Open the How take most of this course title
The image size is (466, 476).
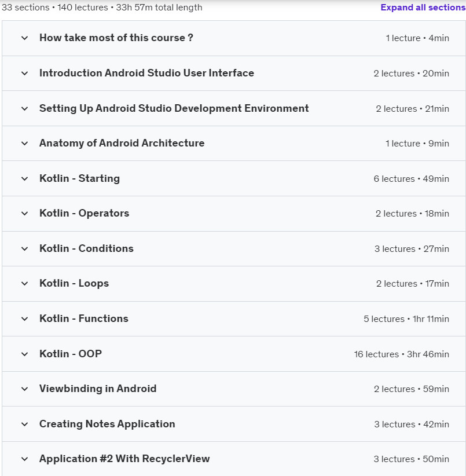coord(116,38)
